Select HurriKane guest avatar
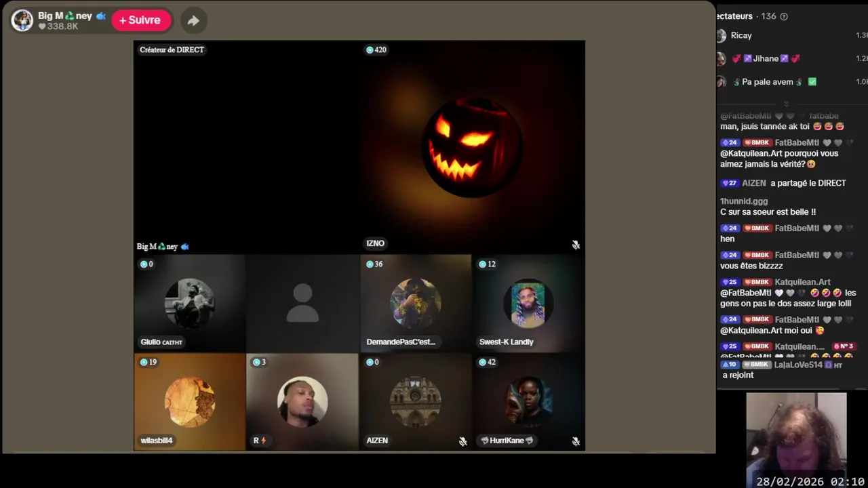The image size is (868, 488). [x=528, y=402]
